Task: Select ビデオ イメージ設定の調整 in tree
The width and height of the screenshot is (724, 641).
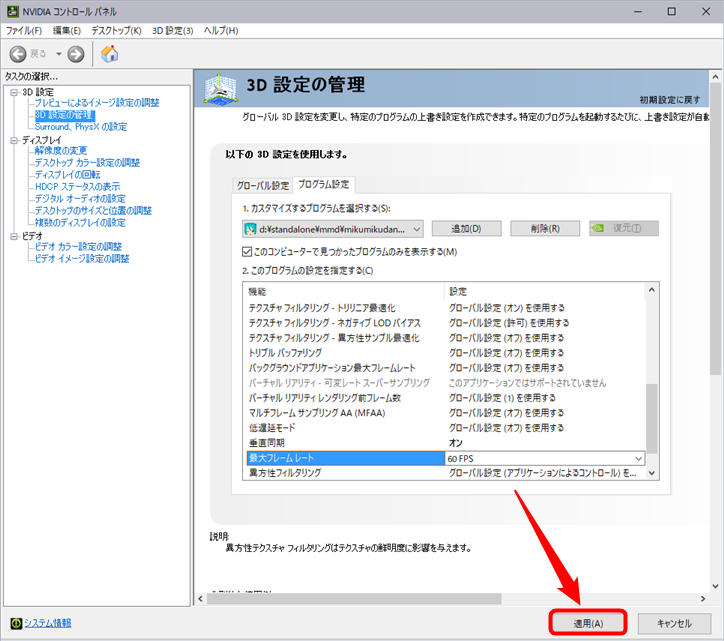Action: click(82, 259)
